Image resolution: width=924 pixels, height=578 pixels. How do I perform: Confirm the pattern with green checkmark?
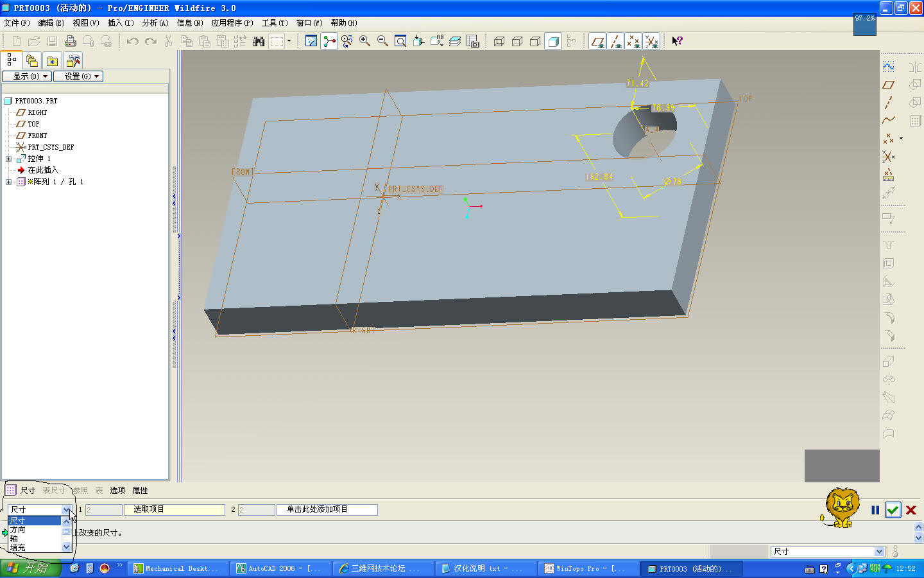(893, 510)
